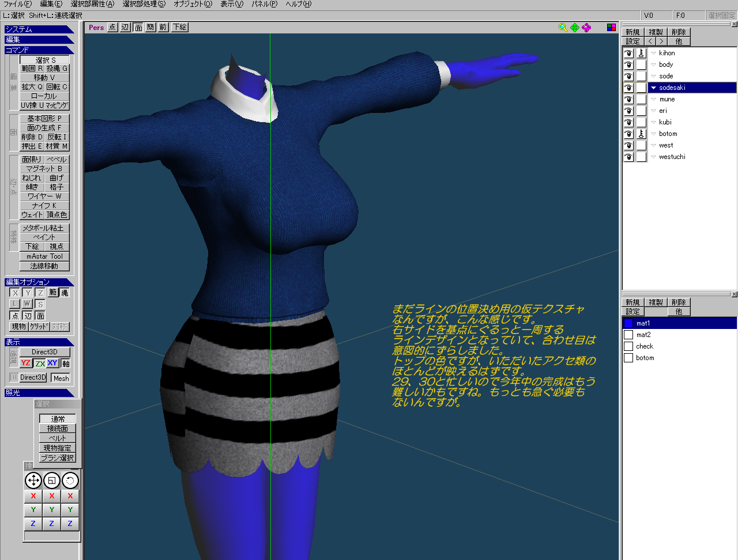Select the blue mat1 material swatch
Viewport: 738px width, 560px height.
click(x=628, y=323)
